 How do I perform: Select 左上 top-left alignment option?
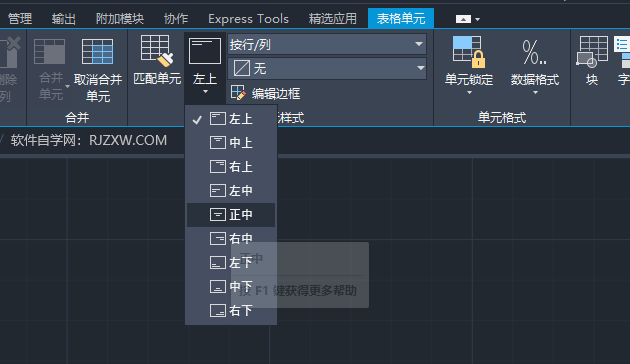[x=231, y=119]
